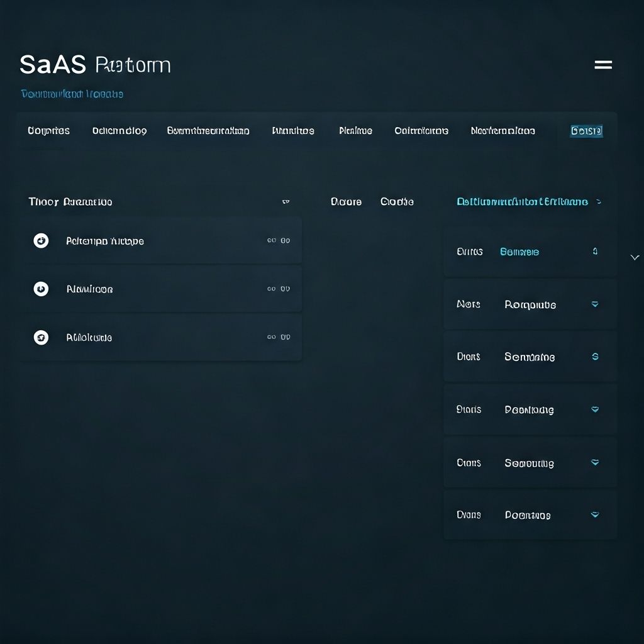This screenshot has height=644, width=644.
Task: Click the small icons at the second list row's right end
Action: pos(278,289)
